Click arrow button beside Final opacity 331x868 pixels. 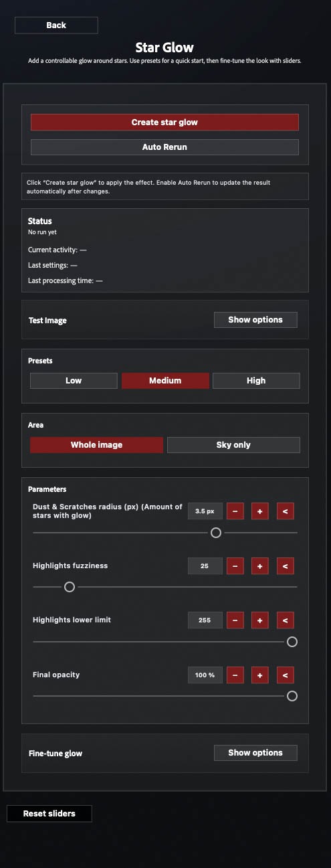285,675
